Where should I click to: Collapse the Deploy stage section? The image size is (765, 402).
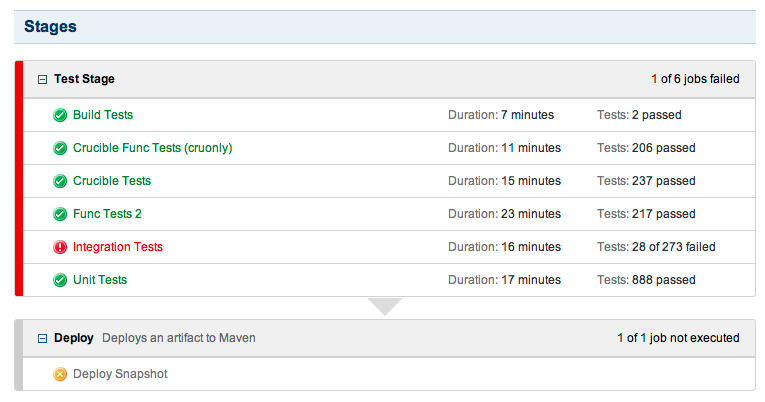pyautogui.click(x=42, y=338)
